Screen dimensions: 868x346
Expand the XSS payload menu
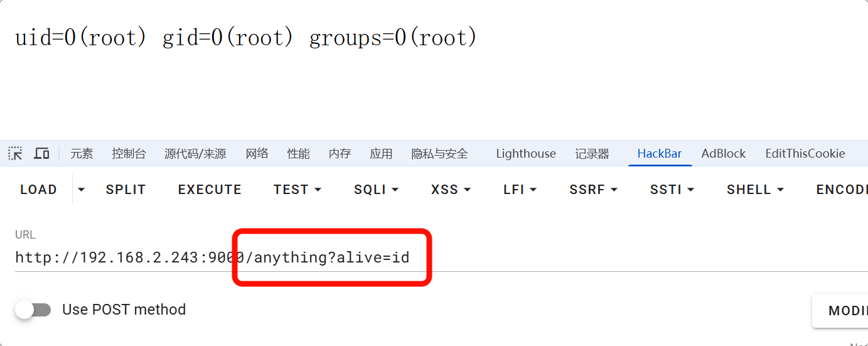(x=451, y=190)
